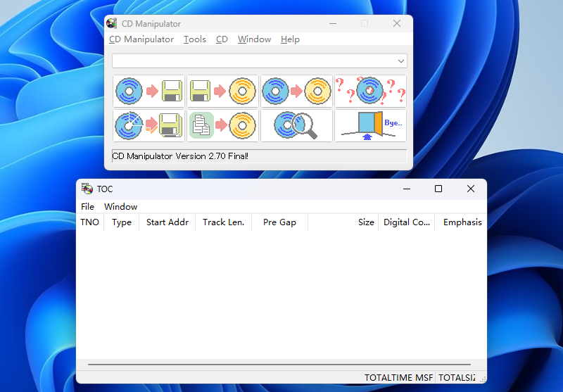The height and width of the screenshot is (392, 563).
Task: Open the CD menu
Action: click(x=222, y=39)
